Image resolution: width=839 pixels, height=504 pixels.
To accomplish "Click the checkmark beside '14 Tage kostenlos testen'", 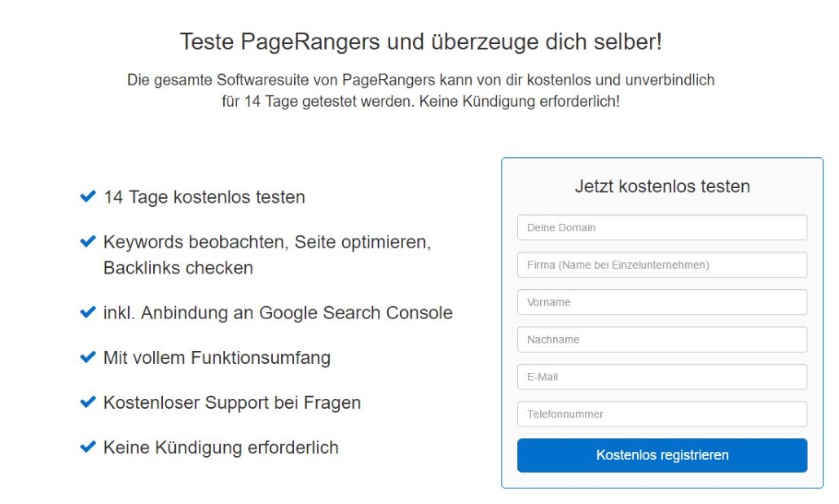I will pyautogui.click(x=88, y=197).
